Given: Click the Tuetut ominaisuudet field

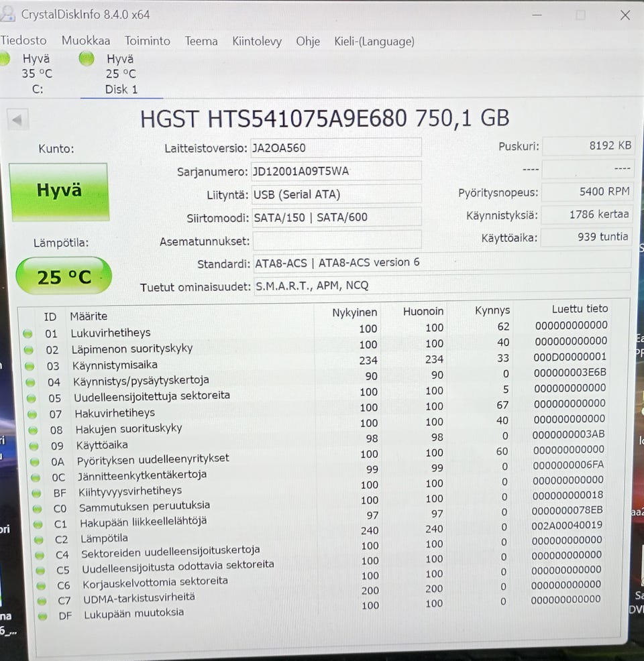Looking at the screenshot, I should pyautogui.click(x=442, y=284).
